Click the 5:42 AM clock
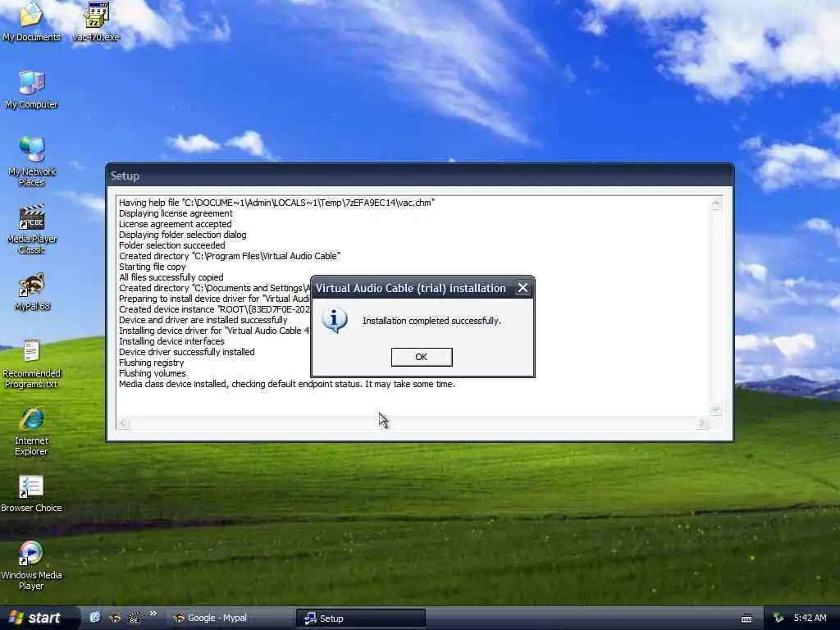840x630 pixels. click(x=810, y=619)
